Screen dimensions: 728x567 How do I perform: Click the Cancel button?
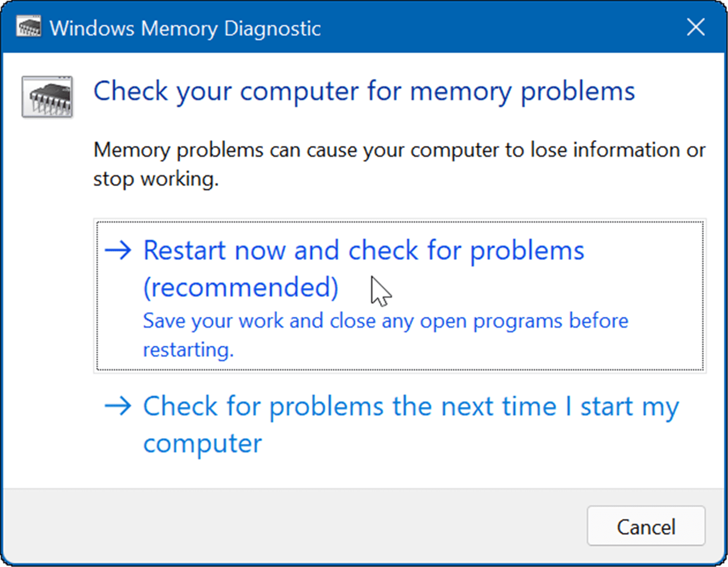coord(646,526)
